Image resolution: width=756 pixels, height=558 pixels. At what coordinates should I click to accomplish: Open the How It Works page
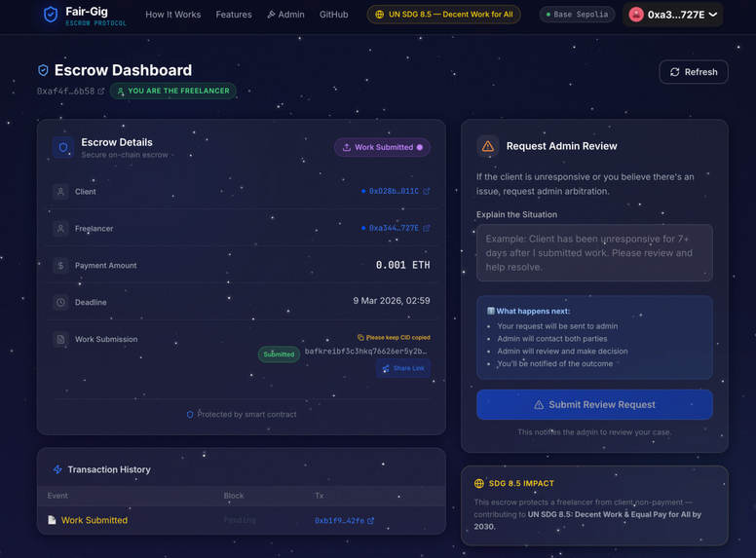(x=173, y=15)
